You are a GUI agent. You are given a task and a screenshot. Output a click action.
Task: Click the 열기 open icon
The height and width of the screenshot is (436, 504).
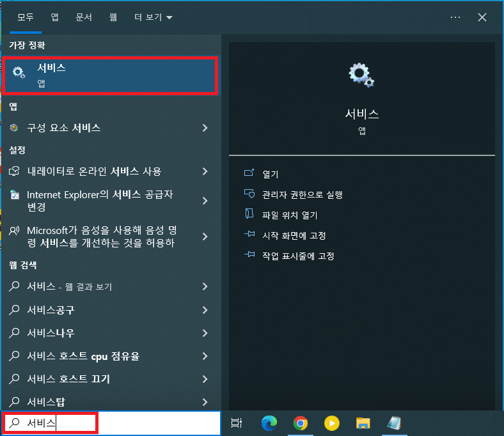249,173
